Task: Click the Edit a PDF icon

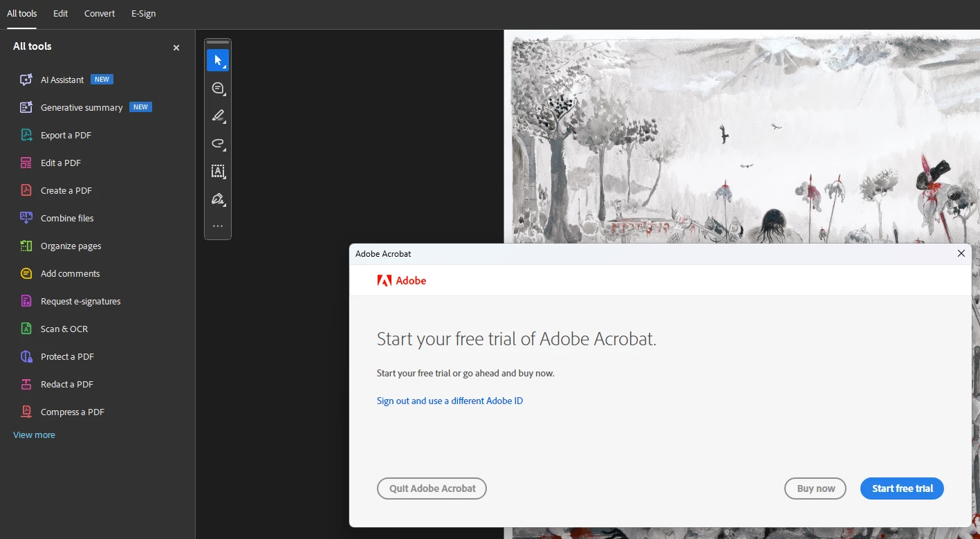Action: click(x=26, y=163)
